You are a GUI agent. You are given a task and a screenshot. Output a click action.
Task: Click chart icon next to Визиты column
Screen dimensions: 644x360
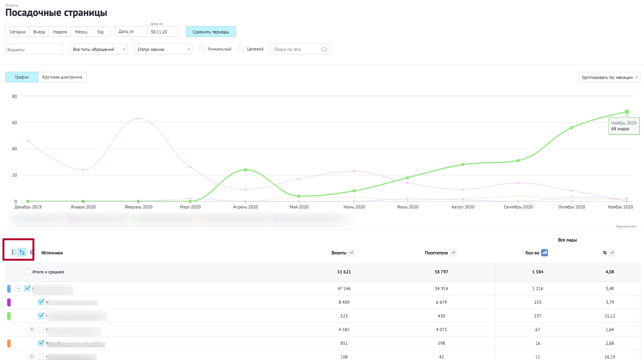[x=352, y=253]
